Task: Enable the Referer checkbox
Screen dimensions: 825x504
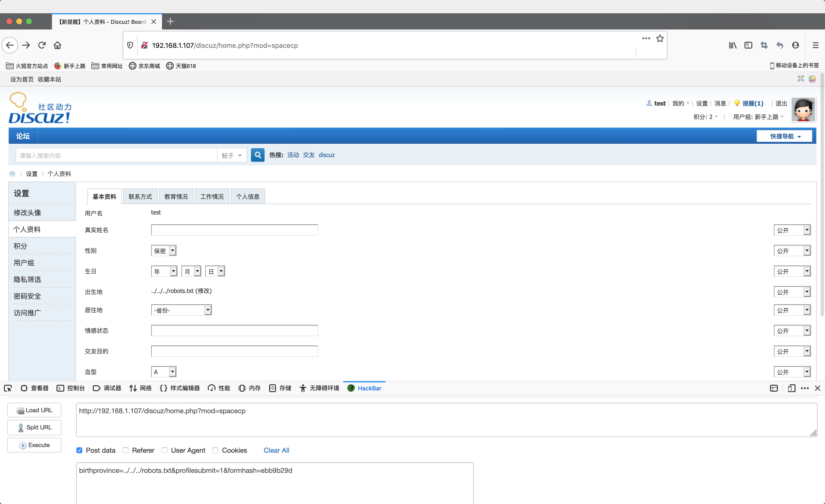Action: [x=125, y=450]
